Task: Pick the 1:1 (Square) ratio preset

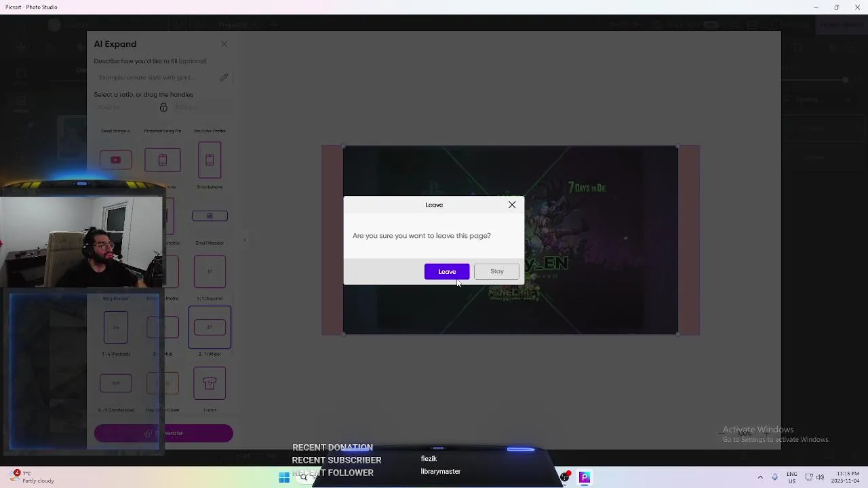Action: click(210, 271)
